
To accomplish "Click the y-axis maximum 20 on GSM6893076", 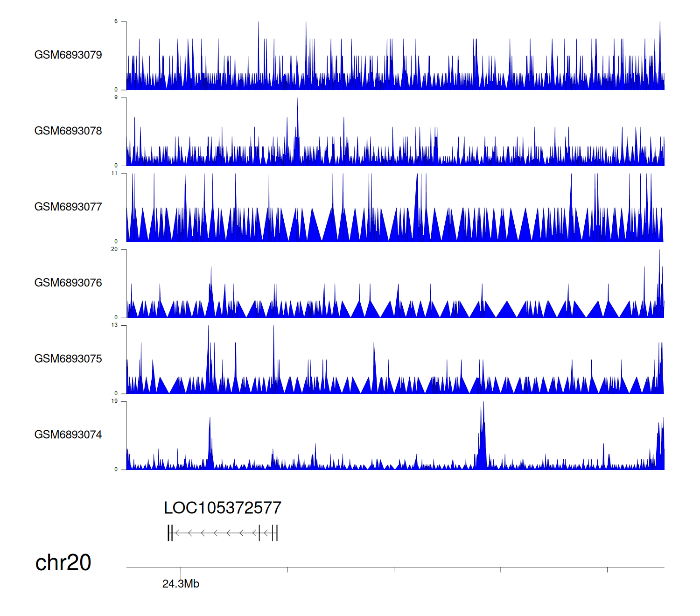I will (x=114, y=249).
